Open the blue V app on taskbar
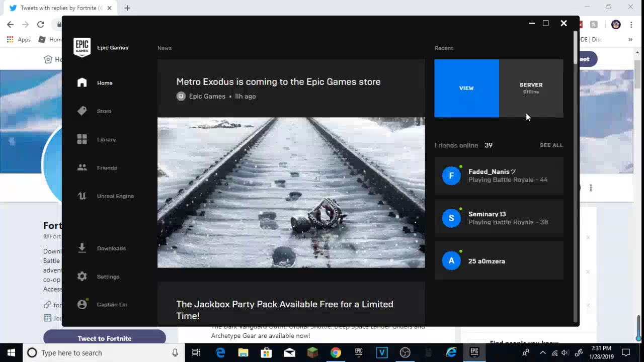 (x=382, y=353)
